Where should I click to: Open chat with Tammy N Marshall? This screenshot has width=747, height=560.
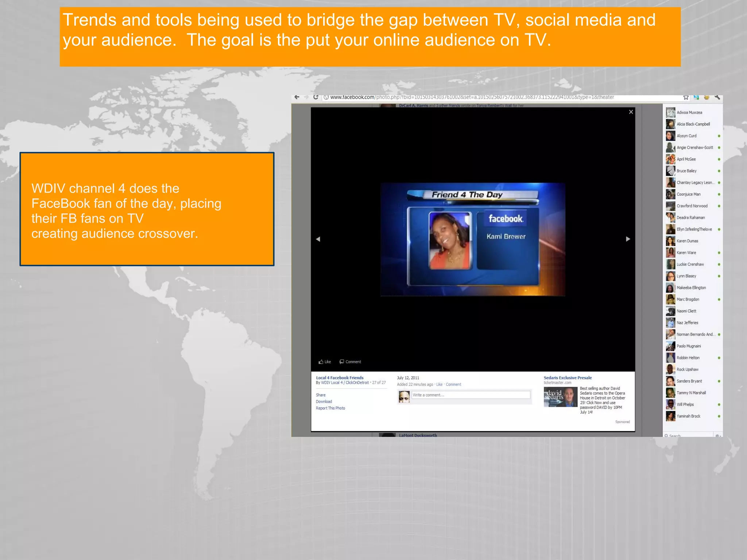point(692,393)
